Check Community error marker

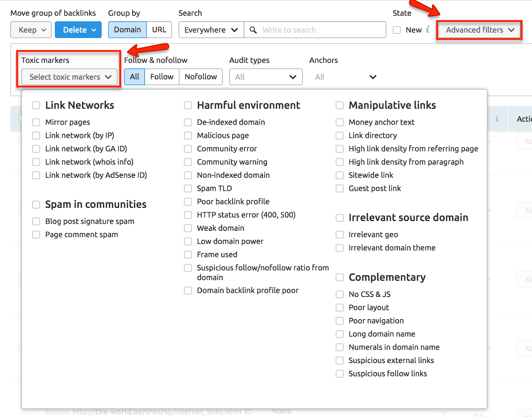click(188, 149)
